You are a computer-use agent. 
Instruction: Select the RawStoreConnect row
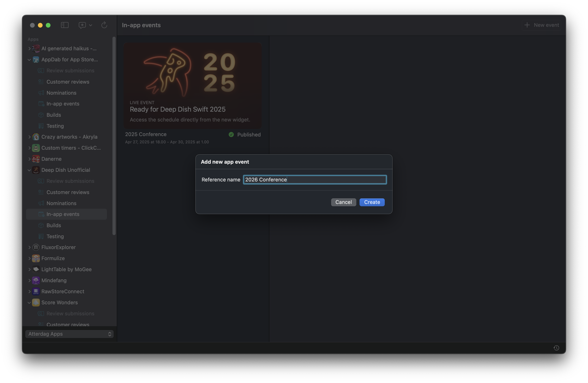point(66,291)
